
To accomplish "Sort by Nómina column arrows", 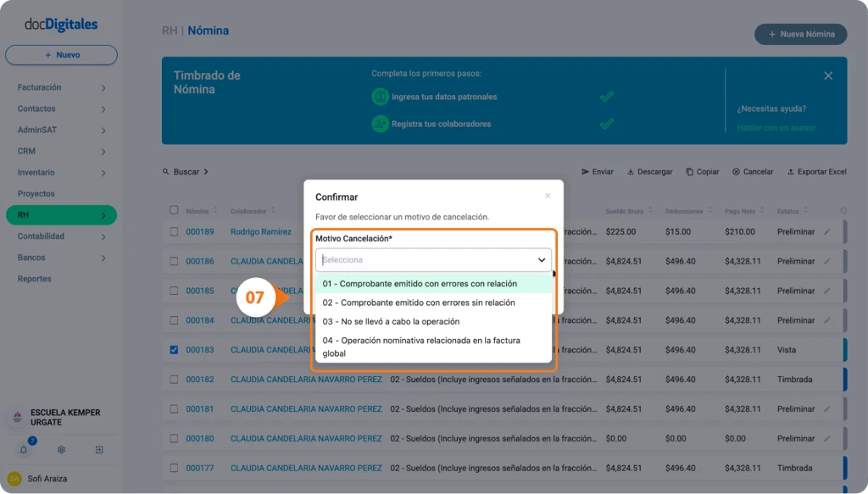I will point(215,210).
